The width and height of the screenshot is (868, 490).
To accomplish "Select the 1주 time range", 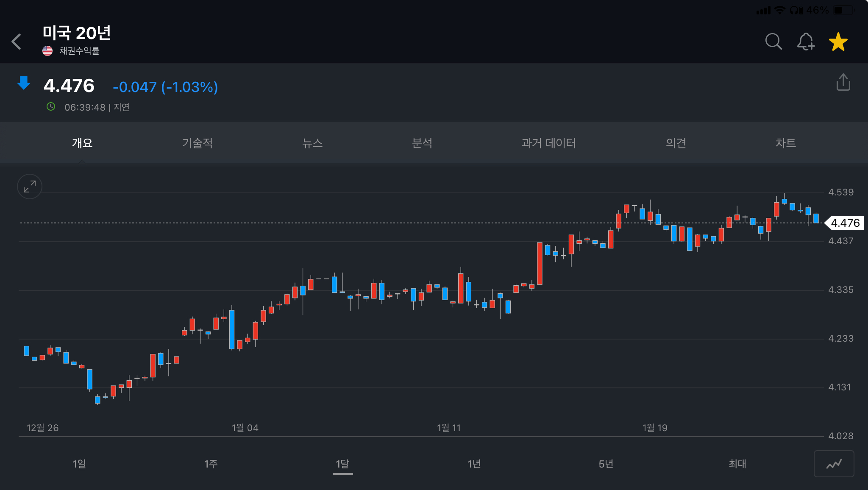I will tap(211, 464).
